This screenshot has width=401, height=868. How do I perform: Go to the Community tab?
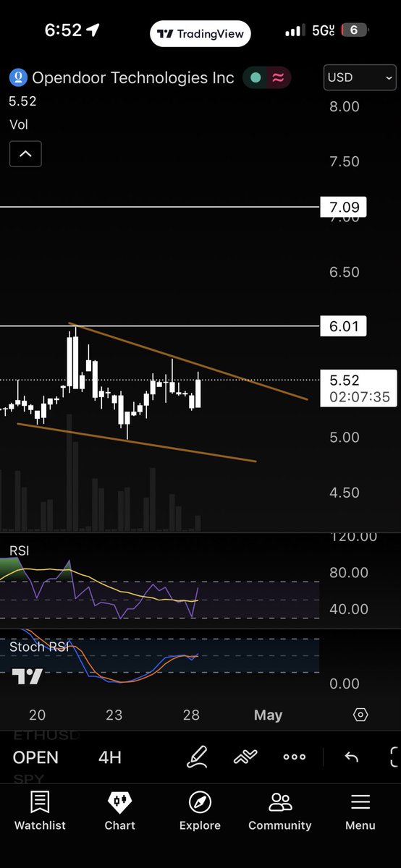(279, 810)
